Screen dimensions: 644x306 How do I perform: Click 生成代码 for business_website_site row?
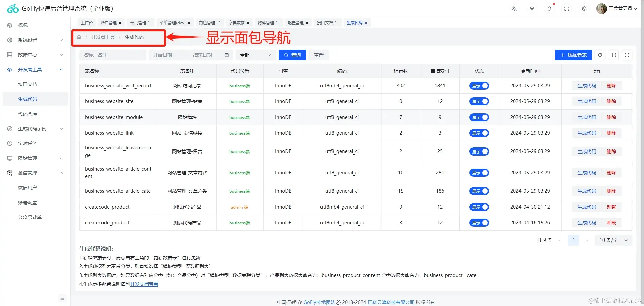(x=587, y=101)
